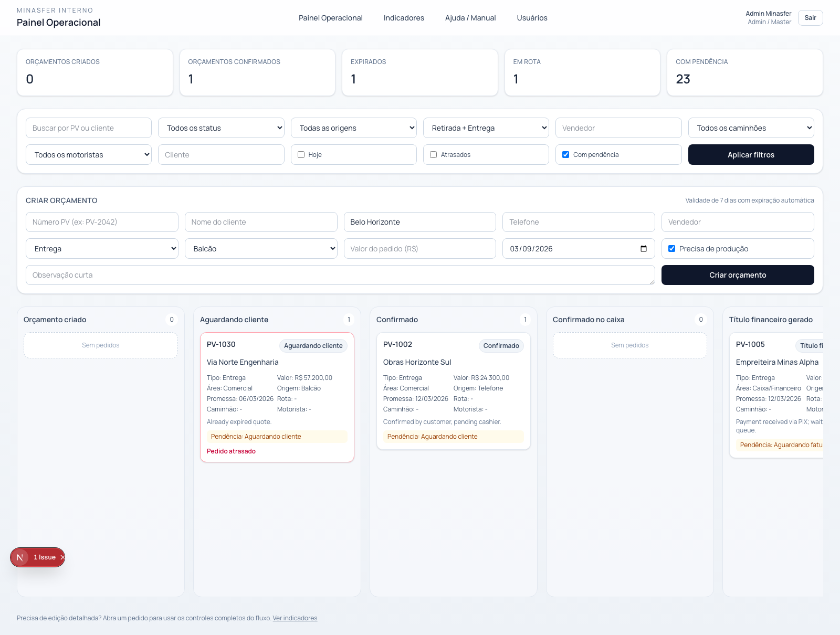Go to Indicadores in top navigation
The height and width of the screenshot is (635, 840).
[404, 18]
